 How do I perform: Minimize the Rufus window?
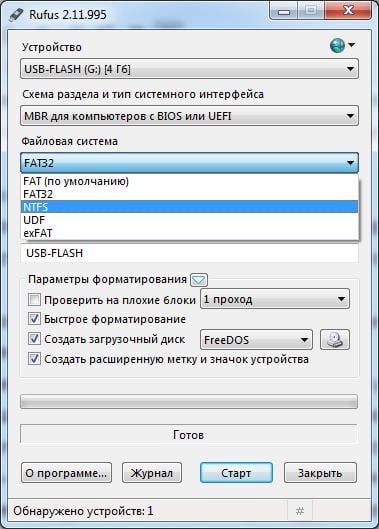click(x=284, y=12)
